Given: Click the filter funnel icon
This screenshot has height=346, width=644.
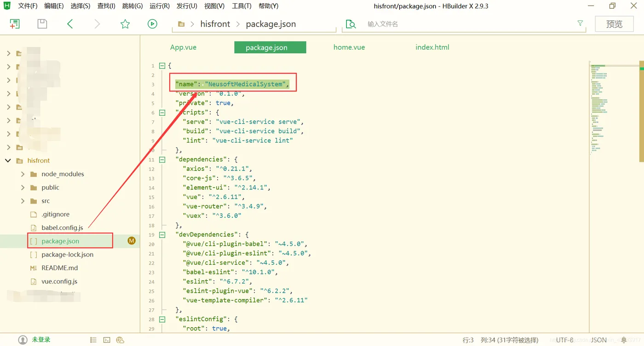Looking at the screenshot, I should tap(580, 23).
